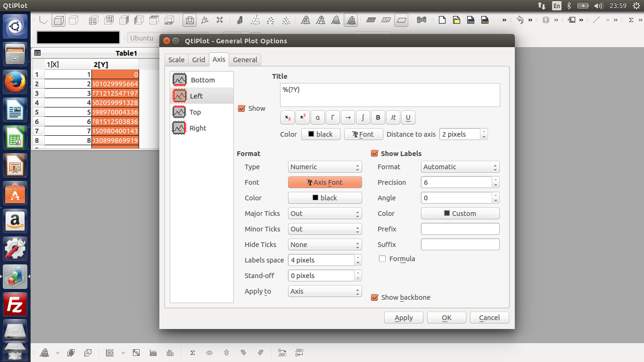Click the Sigma icon in top toolbar
This screenshot has width=644, height=362.
(631, 20)
